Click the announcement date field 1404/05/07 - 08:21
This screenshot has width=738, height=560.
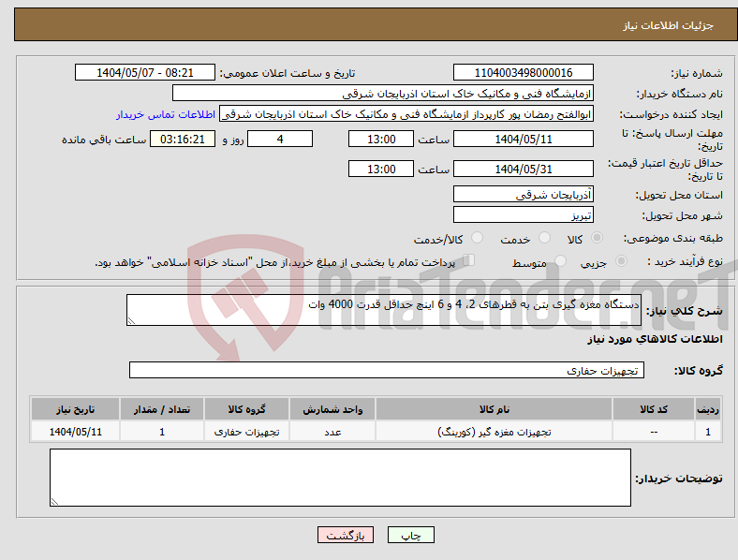[145, 72]
